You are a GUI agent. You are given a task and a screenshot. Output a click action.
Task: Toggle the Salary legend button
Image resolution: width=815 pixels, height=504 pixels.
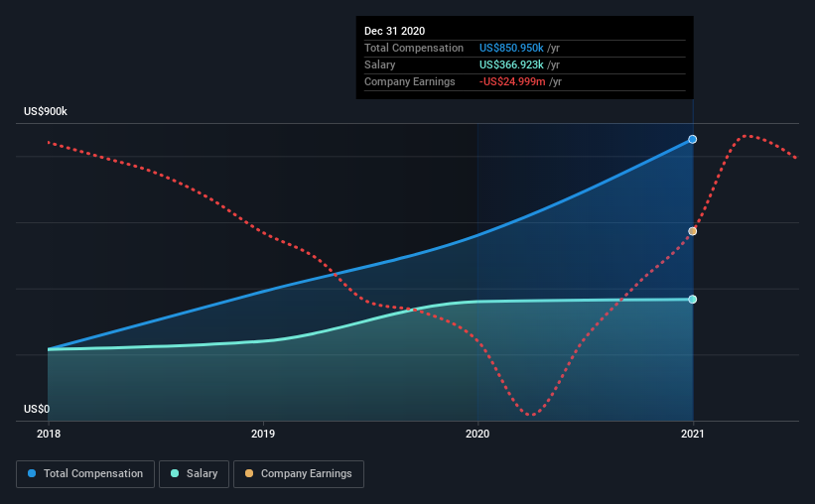click(194, 474)
